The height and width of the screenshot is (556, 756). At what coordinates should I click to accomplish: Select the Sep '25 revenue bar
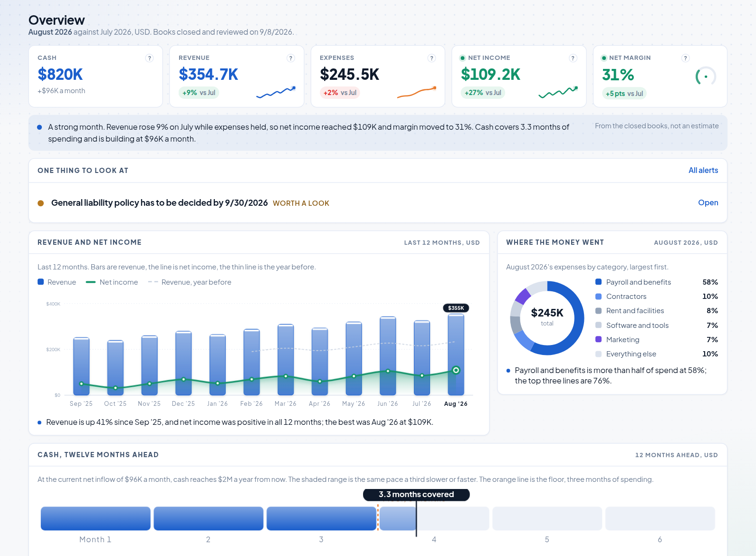click(x=81, y=366)
